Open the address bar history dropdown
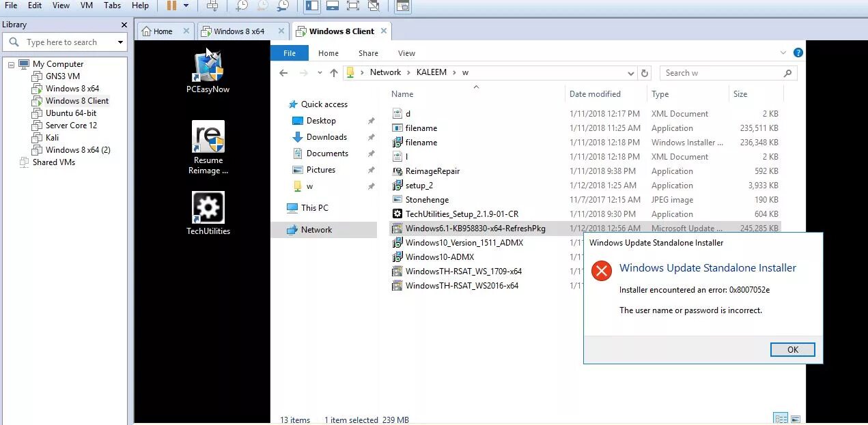868x425 pixels. click(x=631, y=73)
